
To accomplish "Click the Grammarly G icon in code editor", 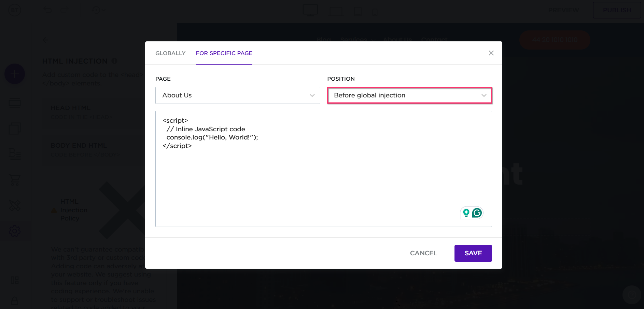I will pyautogui.click(x=477, y=213).
